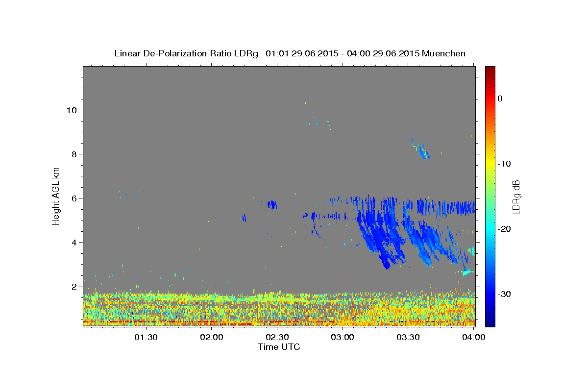Image resolution: width=588 pixels, height=392 pixels.
Task: Click the 'Height AGL km' axis label
Action: click(56, 196)
